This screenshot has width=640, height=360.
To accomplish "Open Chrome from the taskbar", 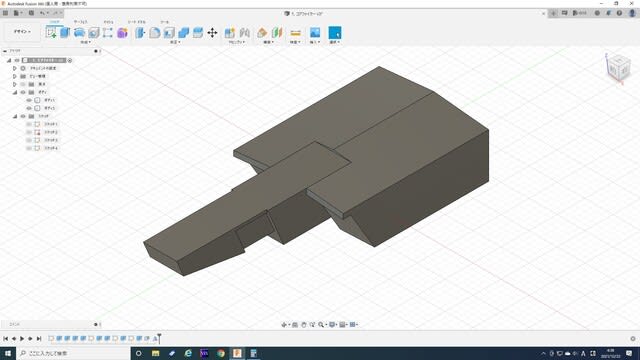I will tap(221, 353).
